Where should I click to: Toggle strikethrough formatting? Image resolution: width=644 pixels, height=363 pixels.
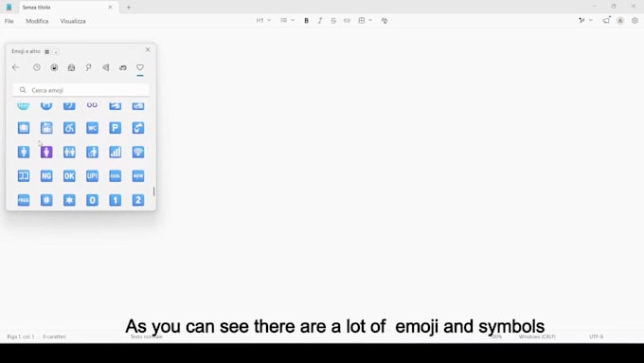333,21
